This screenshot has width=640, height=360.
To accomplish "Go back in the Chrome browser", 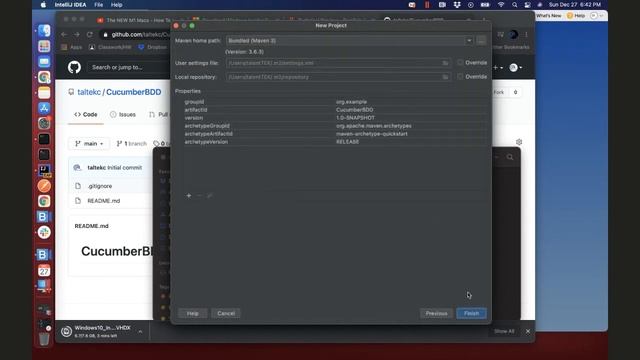I will tap(64, 35).
